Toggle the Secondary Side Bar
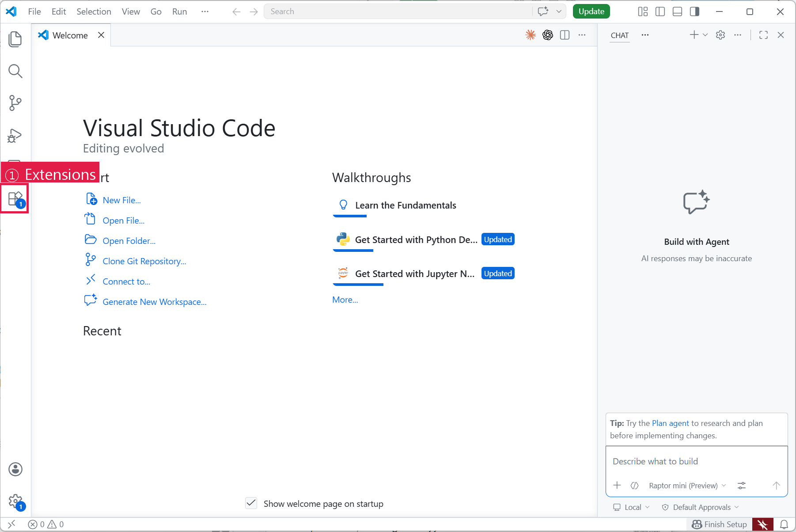The height and width of the screenshot is (532, 796). click(x=694, y=11)
